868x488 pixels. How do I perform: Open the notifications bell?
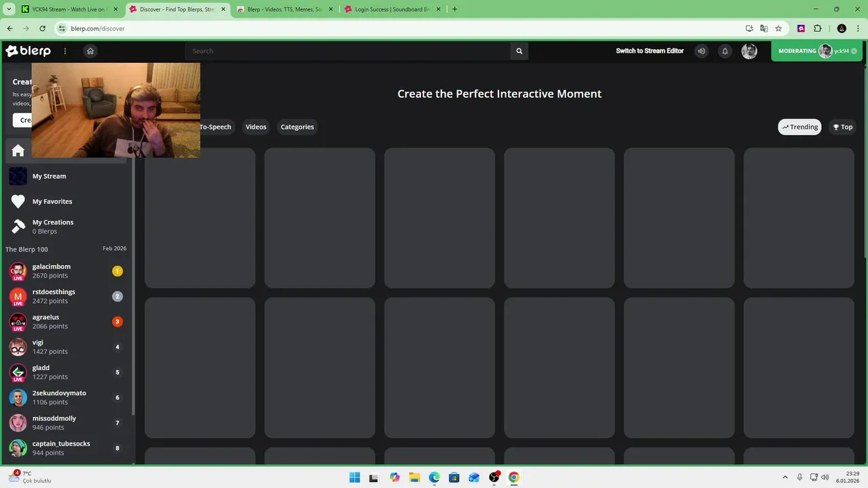[x=725, y=51]
